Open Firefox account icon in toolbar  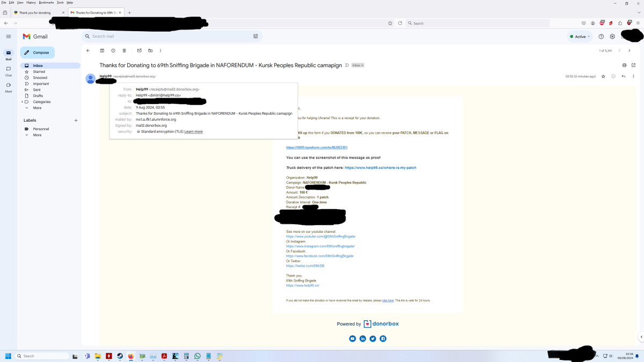click(592, 23)
